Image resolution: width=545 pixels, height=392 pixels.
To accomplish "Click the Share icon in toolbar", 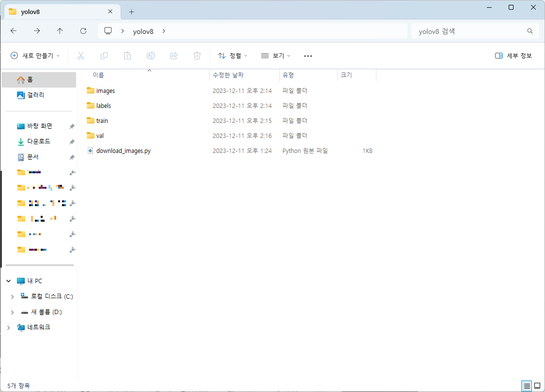I will (x=174, y=56).
